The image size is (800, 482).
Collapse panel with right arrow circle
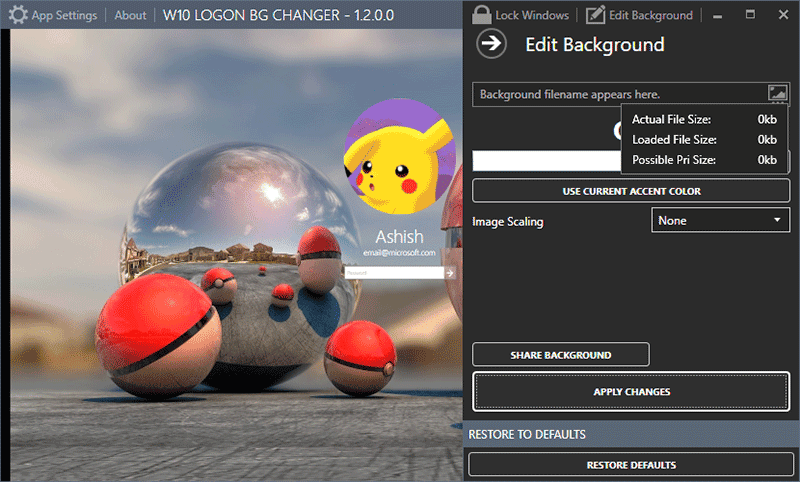click(491, 44)
